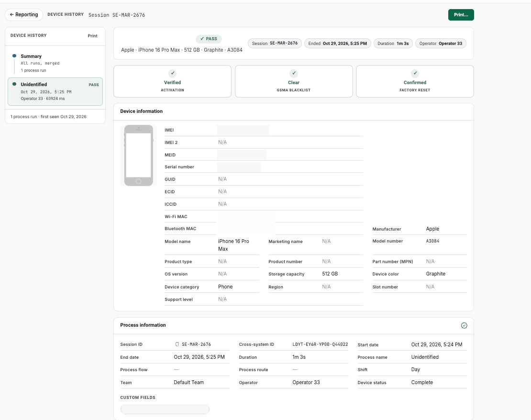The height and width of the screenshot is (420, 531).
Task: Click the Cross-system ID value LDYT-EY6R-YP00-Q44022
Action: pyautogui.click(x=320, y=344)
